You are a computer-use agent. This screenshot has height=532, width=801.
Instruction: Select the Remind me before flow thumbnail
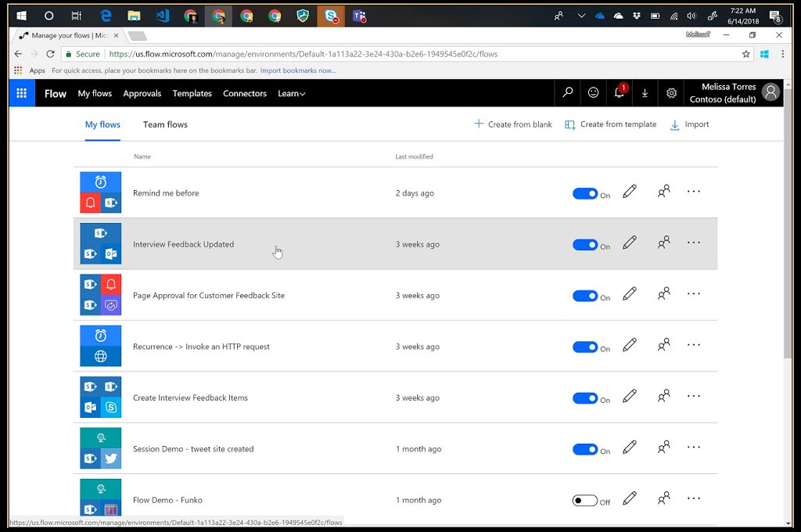pyautogui.click(x=101, y=192)
